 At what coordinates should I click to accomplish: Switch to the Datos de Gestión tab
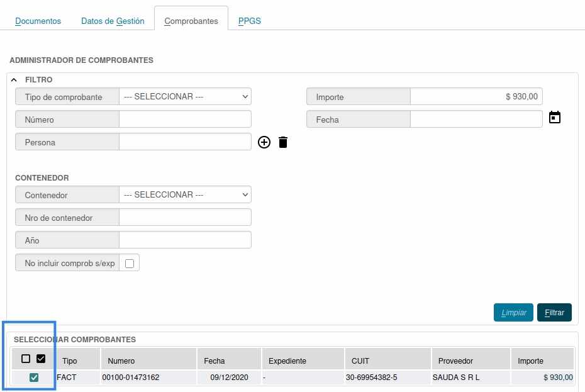point(113,21)
